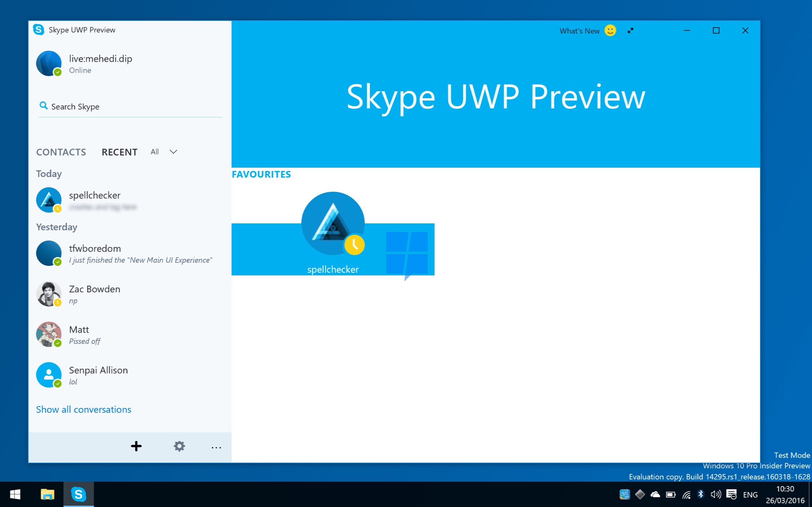Image resolution: width=812 pixels, height=507 pixels.
Task: Click the Show all conversations link
Action: coord(83,409)
